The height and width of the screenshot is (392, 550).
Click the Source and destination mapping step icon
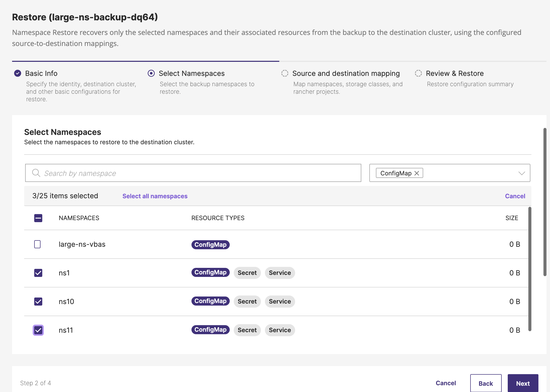(285, 73)
